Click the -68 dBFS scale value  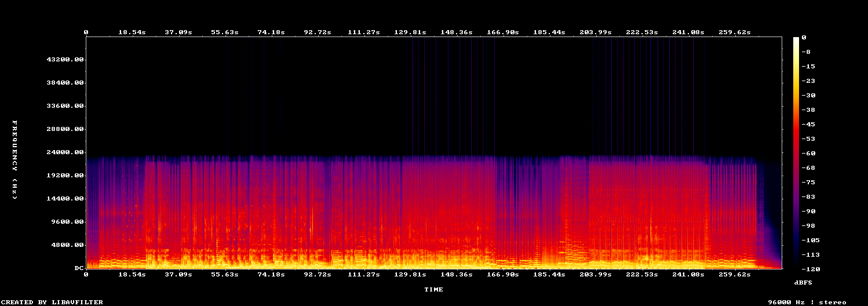point(809,168)
